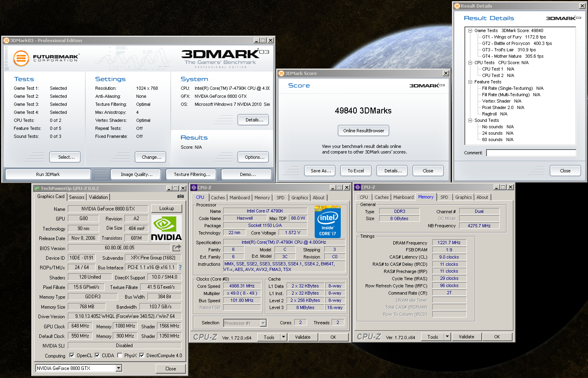The height and width of the screenshot is (378, 588).
Task: Click Details button in Score window
Action: tap(393, 171)
